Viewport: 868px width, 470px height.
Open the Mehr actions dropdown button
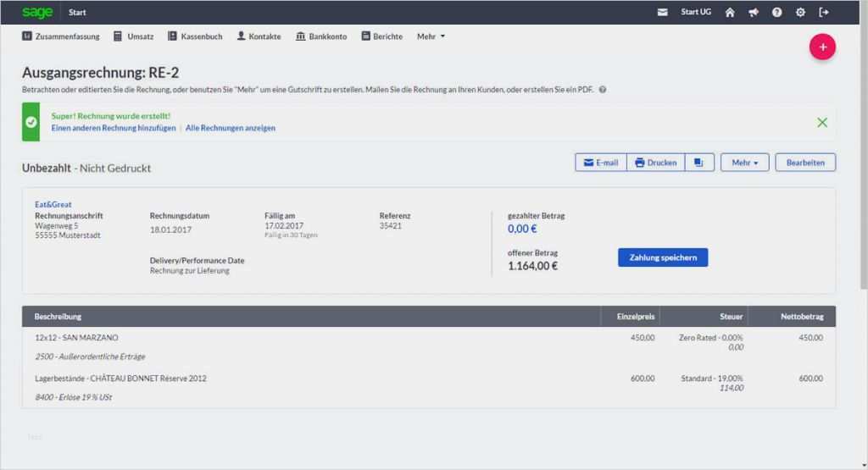[x=744, y=163]
